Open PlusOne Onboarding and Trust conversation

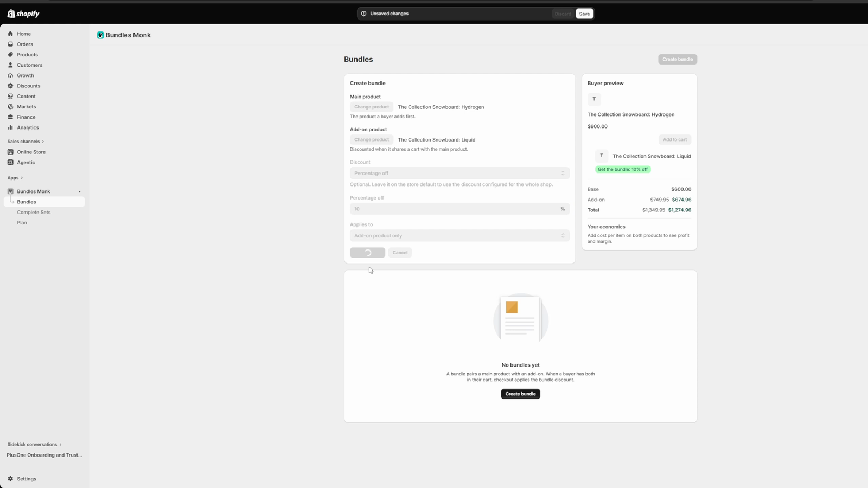click(44, 455)
